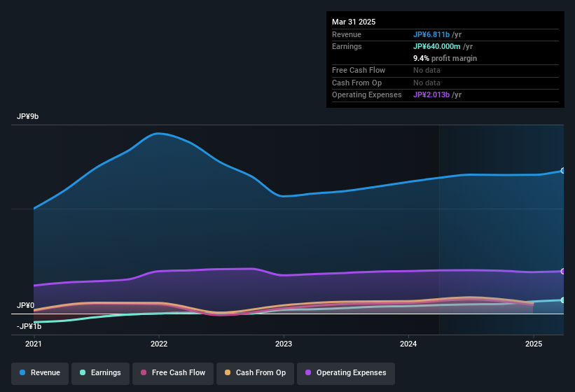
Task: Click the -JP¥1b y-axis label
Action: 29,326
